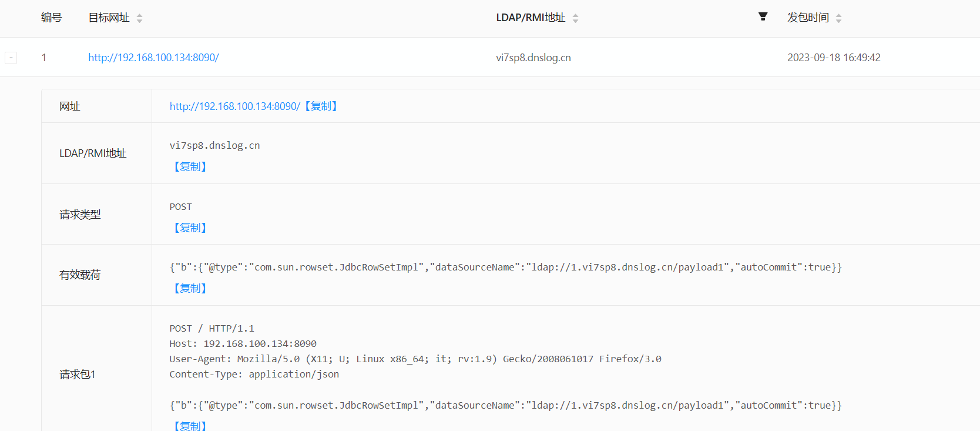
Task: Collapse row 1 with the minus expander
Action: 11,58
